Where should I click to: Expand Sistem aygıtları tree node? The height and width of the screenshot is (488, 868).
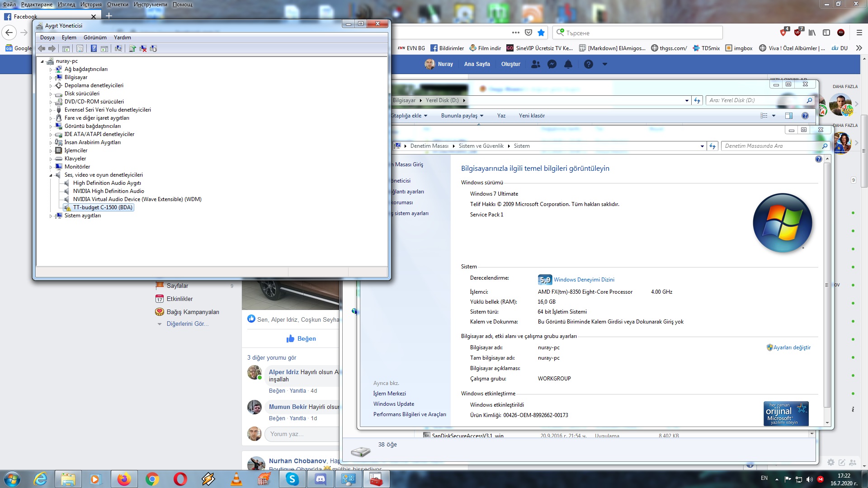tap(51, 216)
